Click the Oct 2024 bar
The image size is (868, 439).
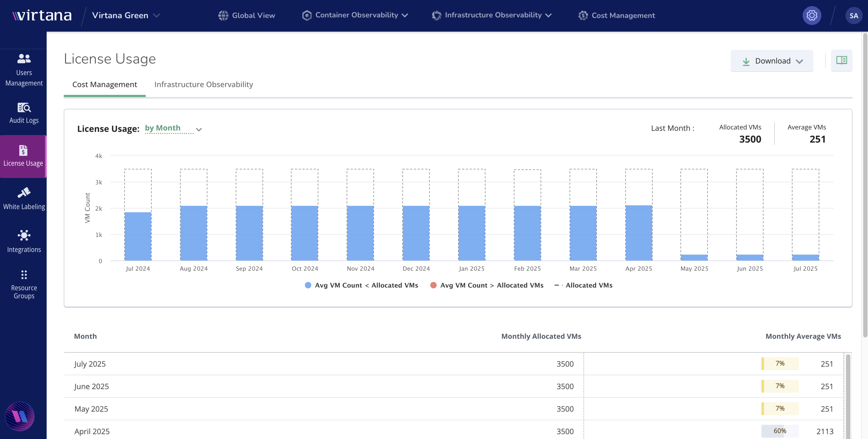[x=305, y=233]
